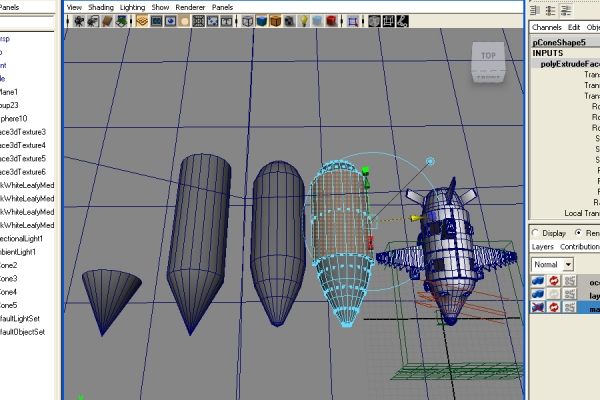The height and width of the screenshot is (400, 600).
Task: Toggle Safe Action overlay icon
Action: tap(212, 21)
